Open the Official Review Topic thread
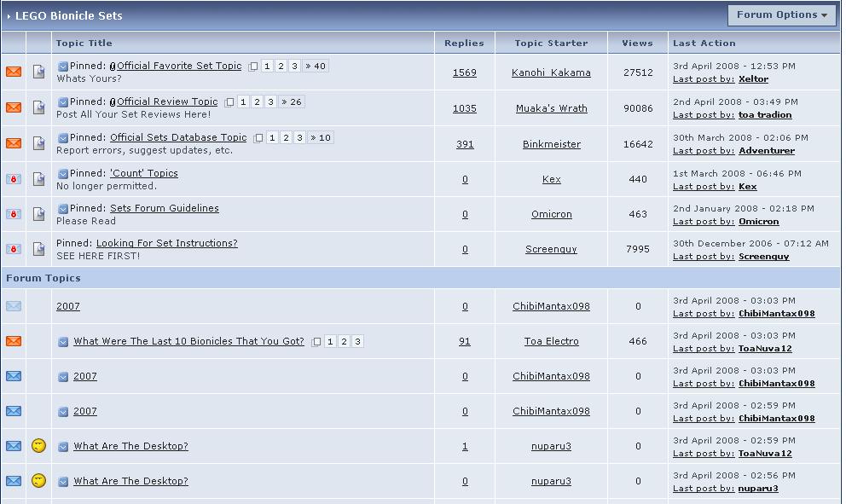The height and width of the screenshot is (504, 846). click(167, 101)
